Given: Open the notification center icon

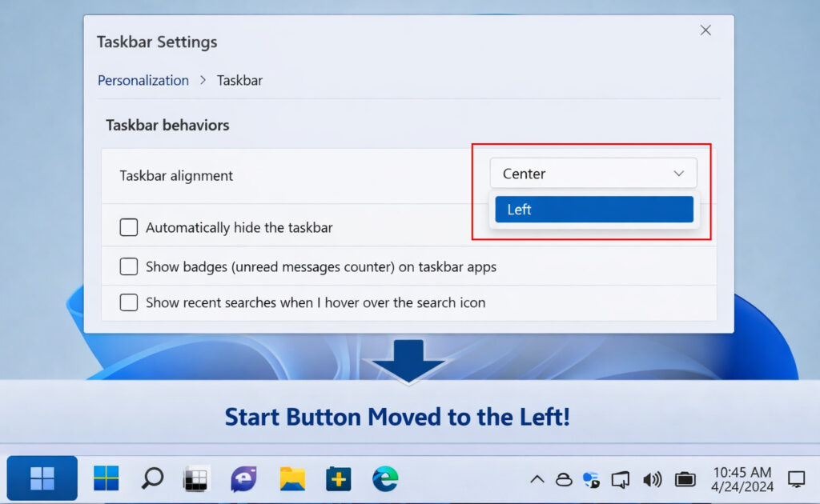Looking at the screenshot, I should [796, 478].
